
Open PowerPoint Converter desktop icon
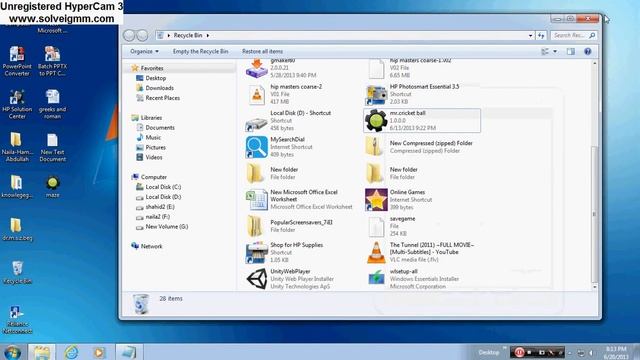tap(17, 61)
